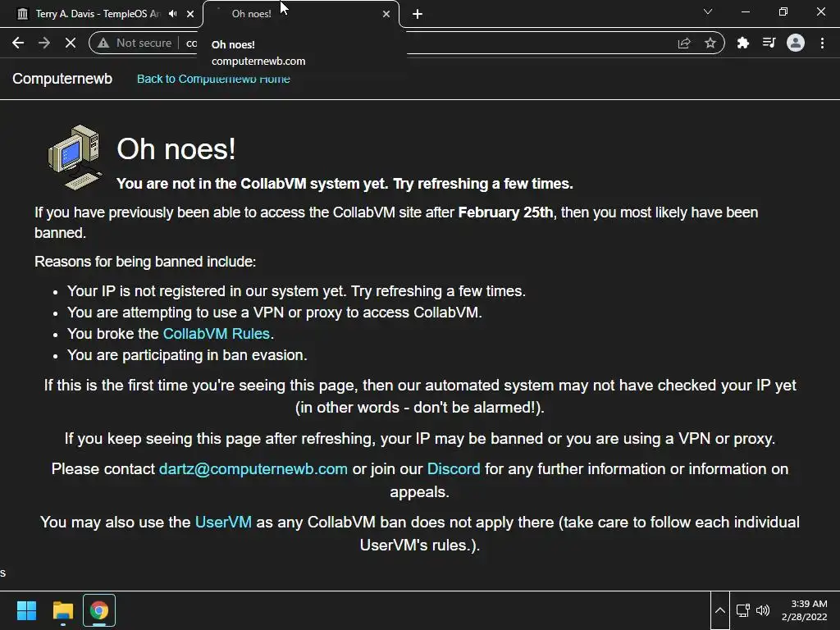Open the media control icon
The width and height of the screenshot is (840, 630).
coord(769,43)
